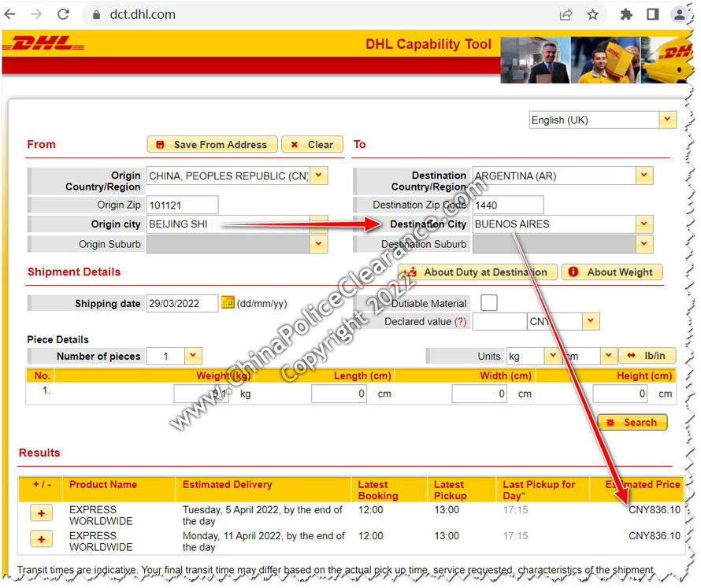
Task: Open weight units kg dropdown
Action: click(553, 356)
